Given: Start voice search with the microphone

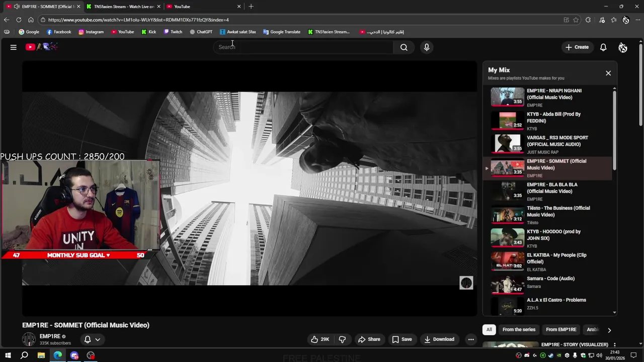Looking at the screenshot, I should point(427,47).
